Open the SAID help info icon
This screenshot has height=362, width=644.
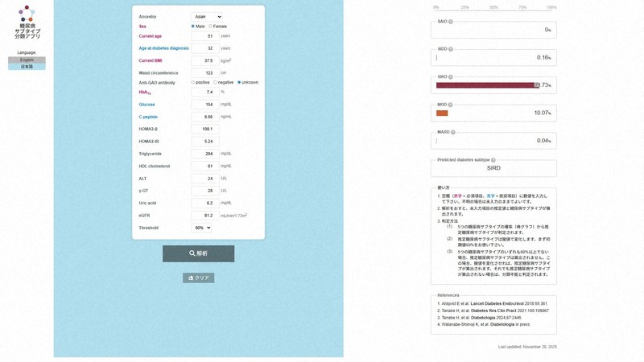click(451, 22)
